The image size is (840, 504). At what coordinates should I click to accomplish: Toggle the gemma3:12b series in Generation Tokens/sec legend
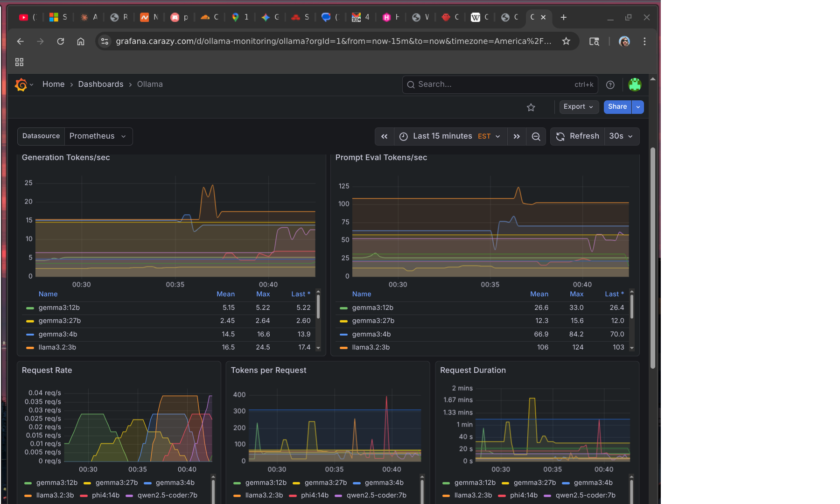(58, 308)
